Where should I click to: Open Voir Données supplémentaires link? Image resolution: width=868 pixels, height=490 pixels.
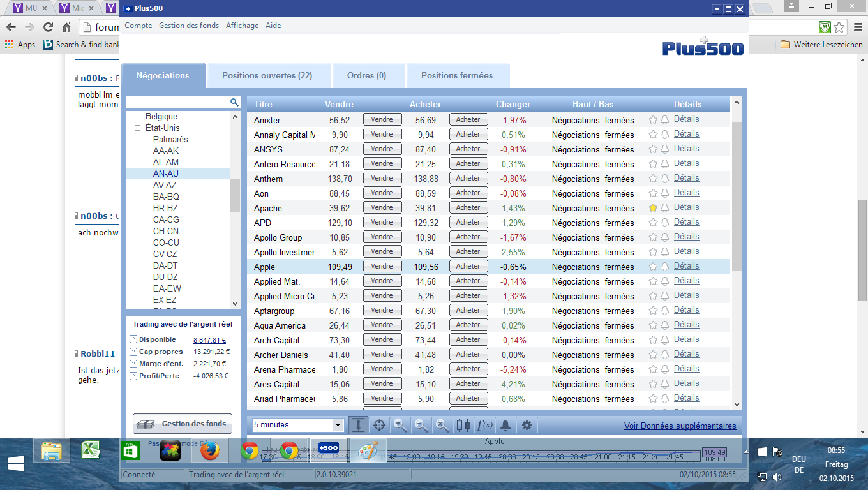tap(680, 426)
